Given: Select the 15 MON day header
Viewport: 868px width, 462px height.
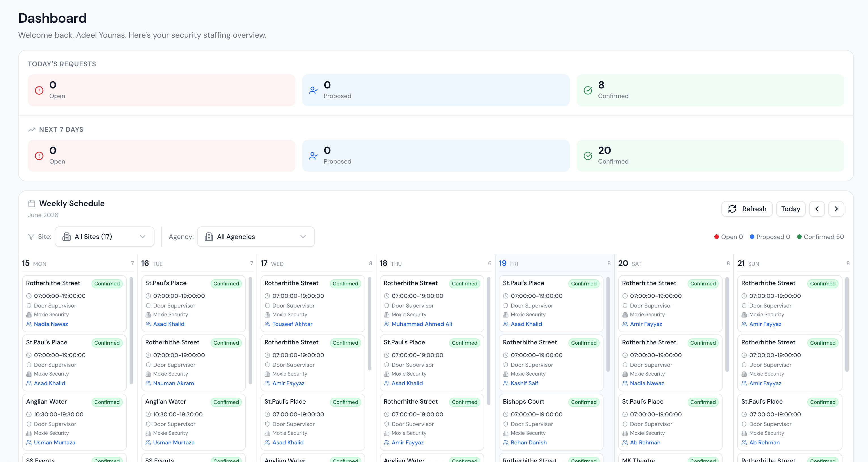Looking at the screenshot, I should coord(78,263).
